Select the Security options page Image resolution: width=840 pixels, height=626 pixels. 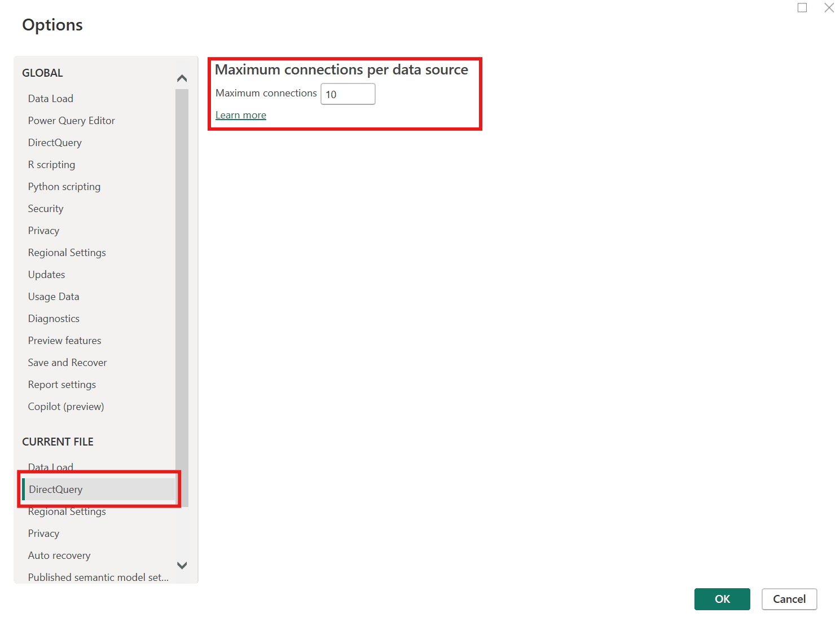coord(46,209)
